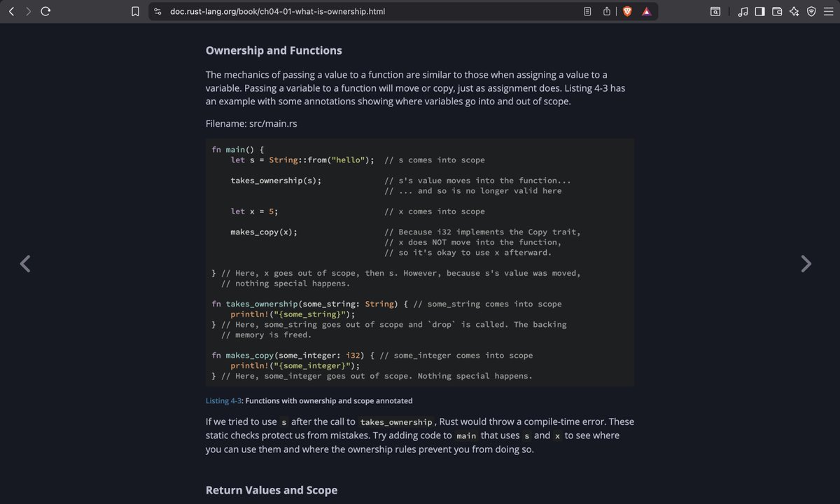Click the "Filename: src/main.rs" text
The width and height of the screenshot is (840, 504).
tap(253, 123)
